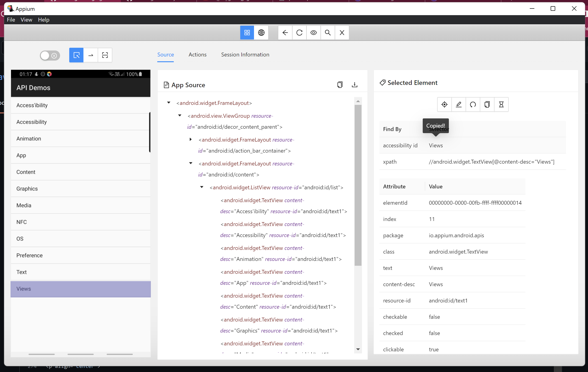Switch to web/hybrid context using globe icon
This screenshot has width=588, height=372.
click(261, 33)
